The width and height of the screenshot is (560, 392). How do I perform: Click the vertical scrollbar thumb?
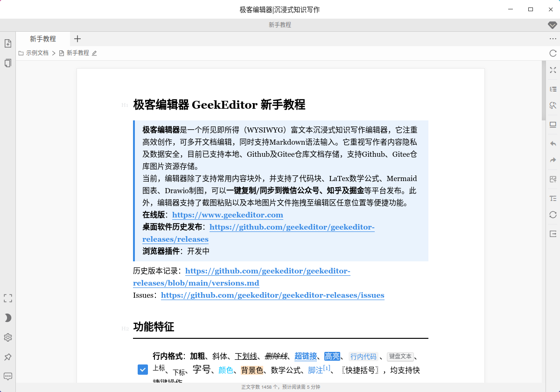tap(544, 91)
